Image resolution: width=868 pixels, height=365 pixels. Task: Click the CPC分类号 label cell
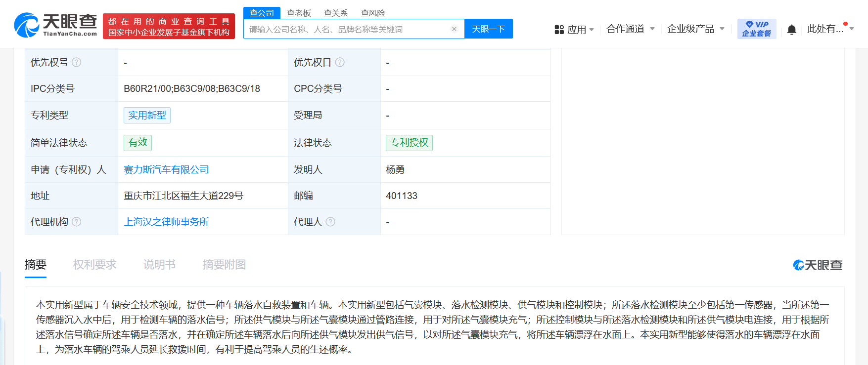point(334,89)
